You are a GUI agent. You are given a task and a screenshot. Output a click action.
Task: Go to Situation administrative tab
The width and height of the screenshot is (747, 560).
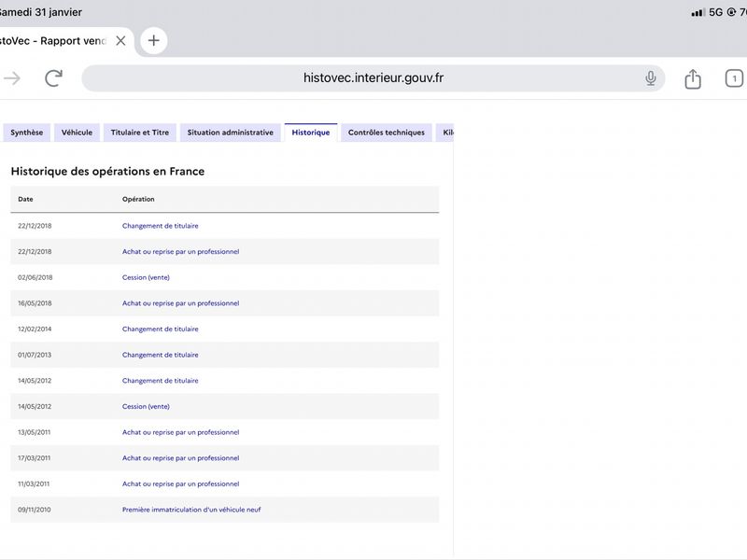click(230, 133)
